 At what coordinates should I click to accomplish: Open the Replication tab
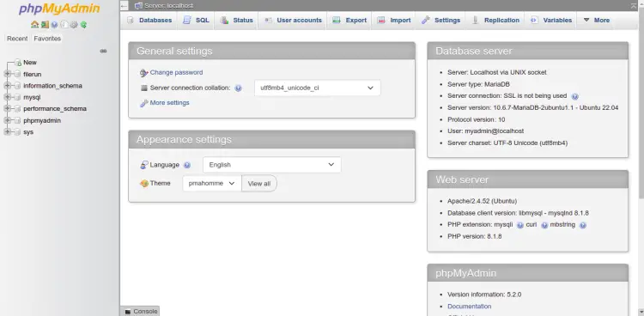tap(495, 20)
